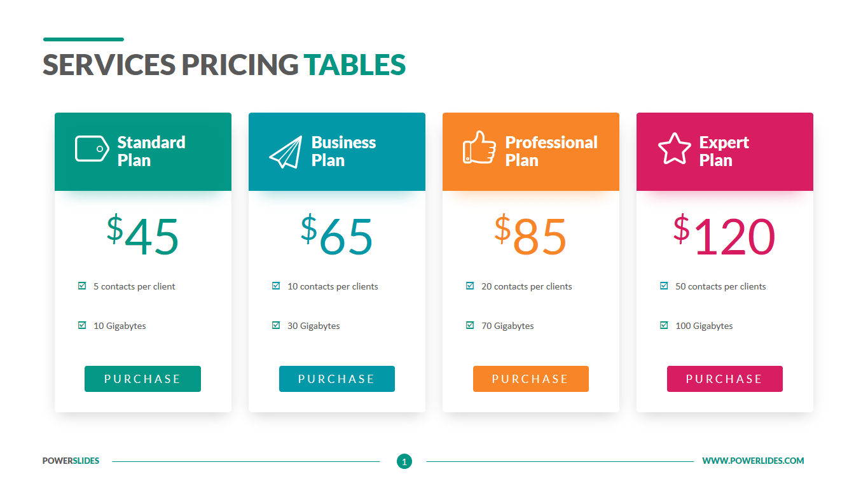Purchase the Standard Plan with green button
Viewport: 868px width, 488px height.
click(x=142, y=379)
